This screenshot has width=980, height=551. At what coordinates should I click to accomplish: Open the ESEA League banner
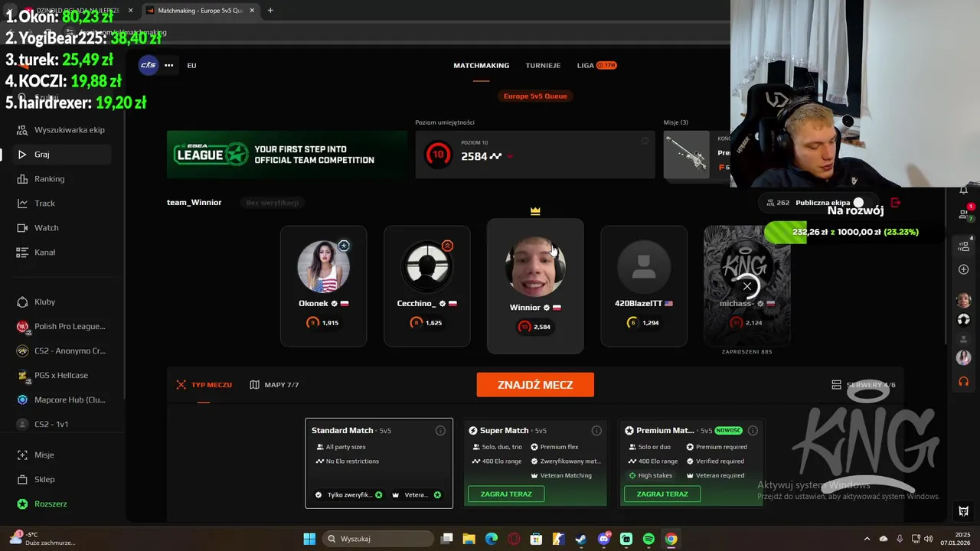287,155
